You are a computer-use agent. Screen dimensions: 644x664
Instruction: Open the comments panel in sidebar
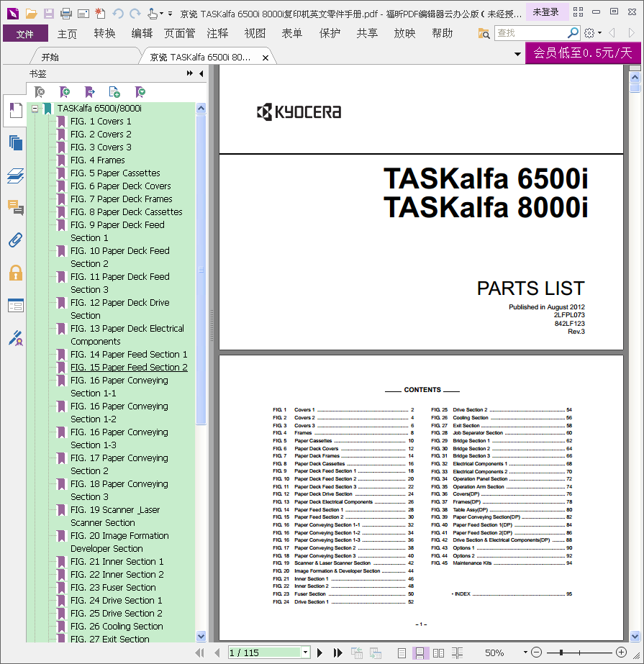16,207
